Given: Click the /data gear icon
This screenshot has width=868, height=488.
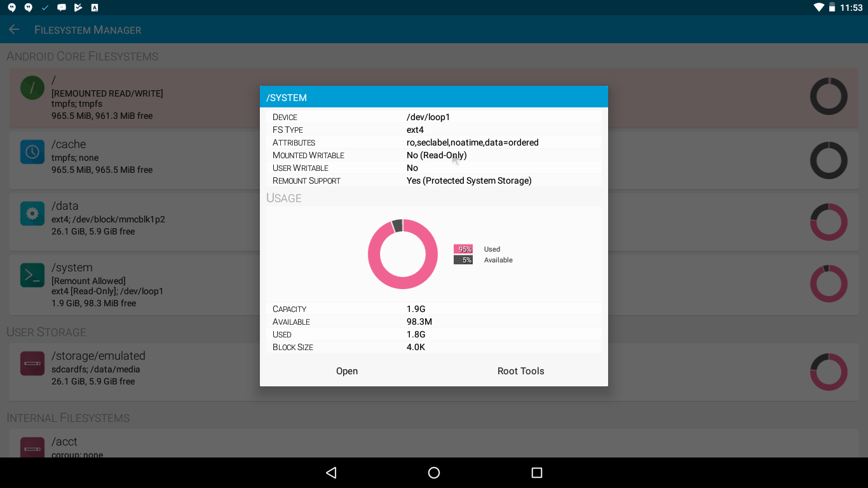Looking at the screenshot, I should (x=32, y=213).
